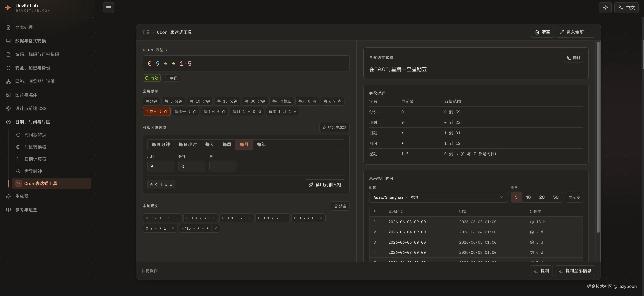Apply the 每小时整点 template
The width and height of the screenshot is (644, 296).
click(x=281, y=101)
